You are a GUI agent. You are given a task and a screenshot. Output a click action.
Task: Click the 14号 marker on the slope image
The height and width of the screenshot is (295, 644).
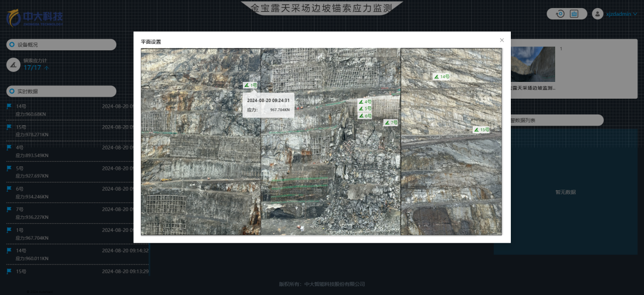point(441,76)
